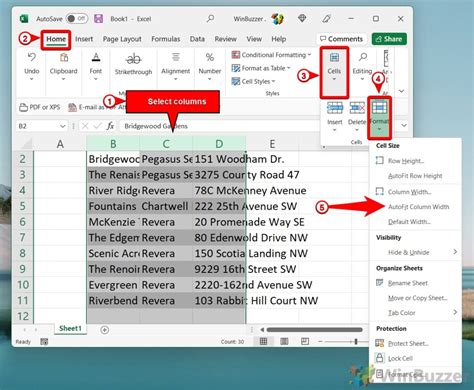Choose Lock Cell
This screenshot has height=390, width=474.
click(400, 358)
